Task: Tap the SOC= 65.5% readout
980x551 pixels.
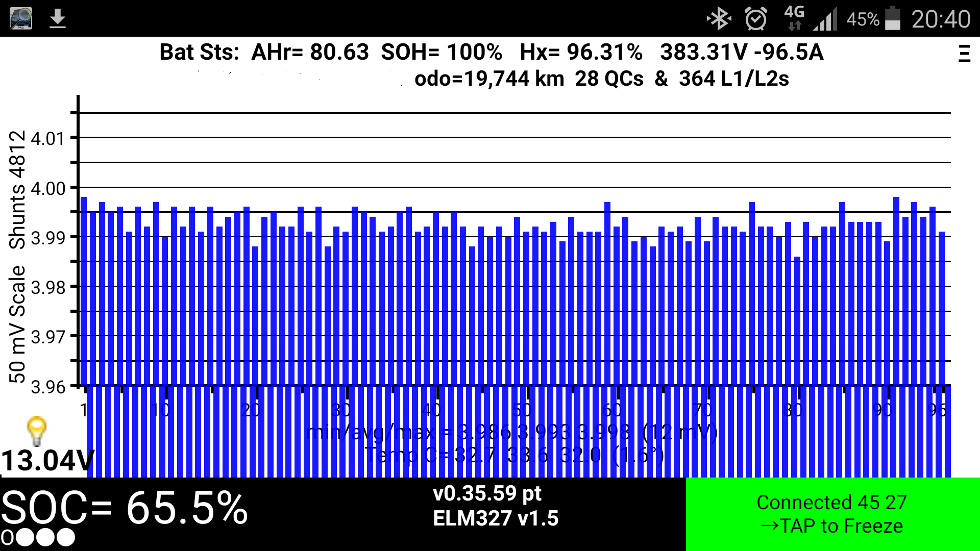Action: click(125, 508)
